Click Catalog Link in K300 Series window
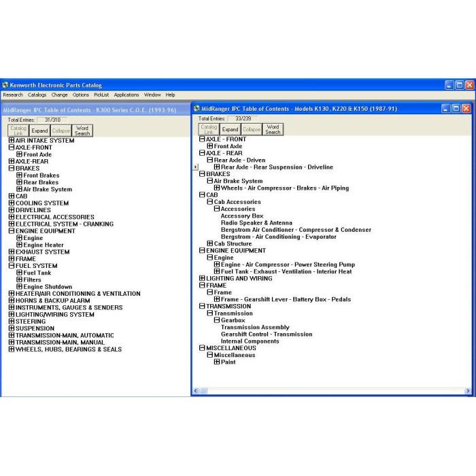 coord(18,131)
